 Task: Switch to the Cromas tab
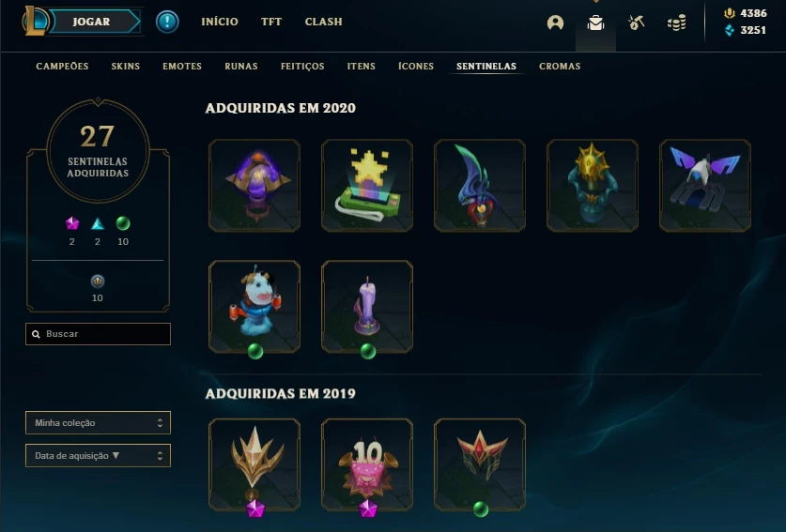click(x=560, y=66)
